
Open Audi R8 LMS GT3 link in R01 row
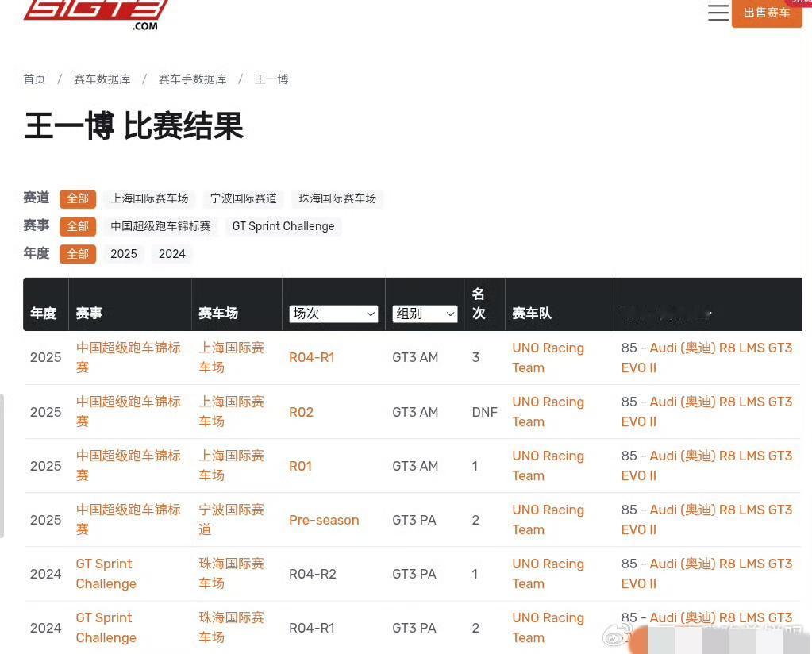(x=707, y=466)
